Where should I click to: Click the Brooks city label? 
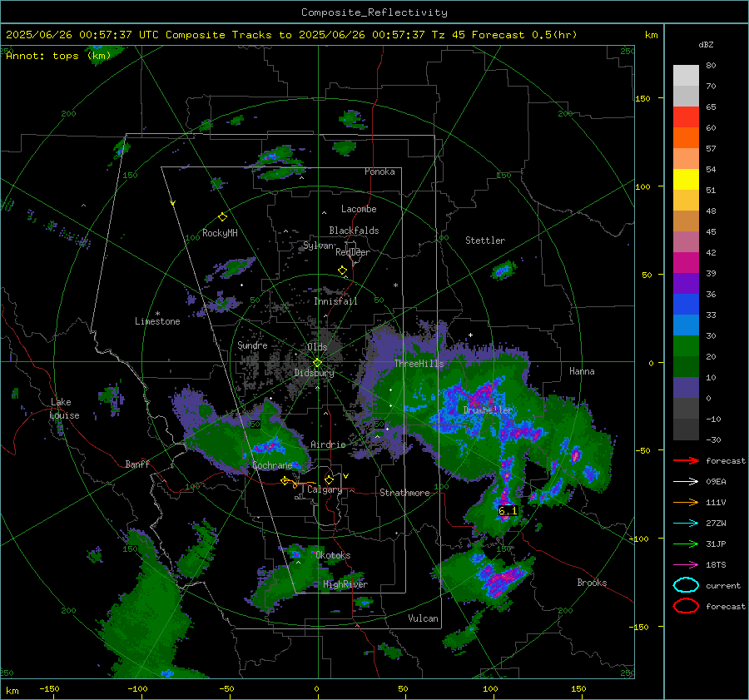pos(592,583)
